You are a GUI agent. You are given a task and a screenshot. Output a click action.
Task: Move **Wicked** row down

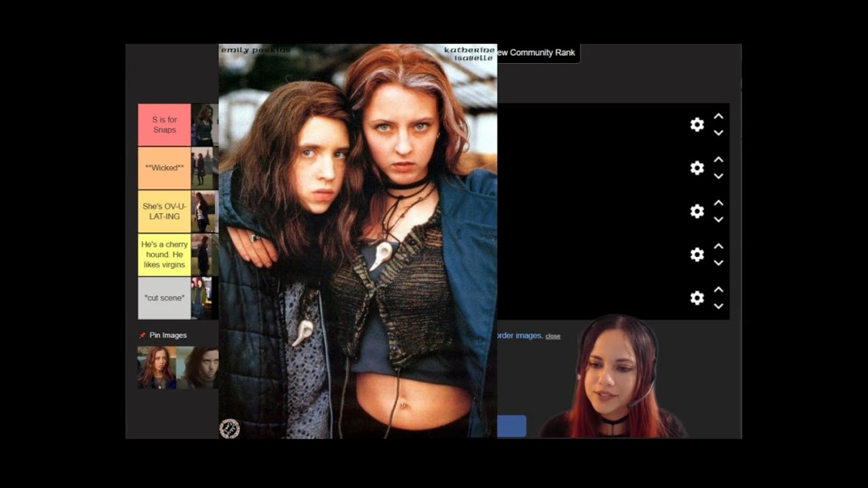pyautogui.click(x=719, y=176)
